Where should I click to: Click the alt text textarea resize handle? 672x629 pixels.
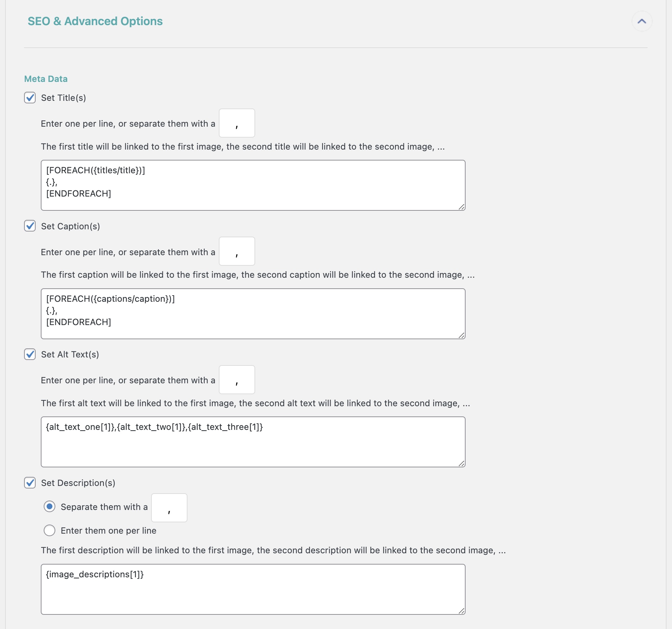462,463
